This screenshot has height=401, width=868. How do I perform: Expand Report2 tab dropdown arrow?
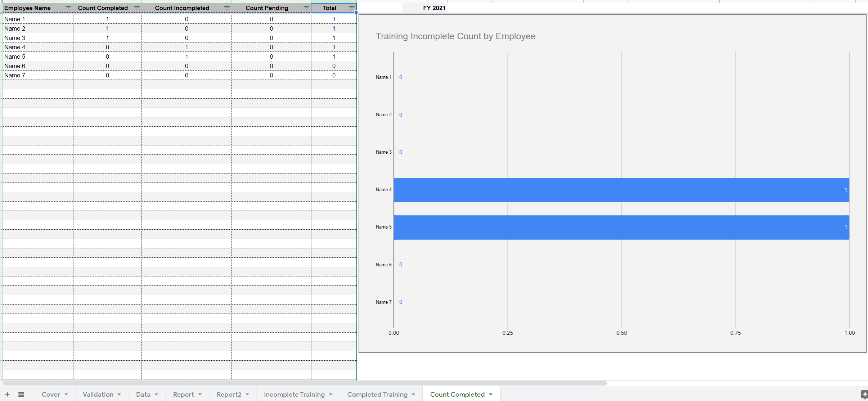247,395
